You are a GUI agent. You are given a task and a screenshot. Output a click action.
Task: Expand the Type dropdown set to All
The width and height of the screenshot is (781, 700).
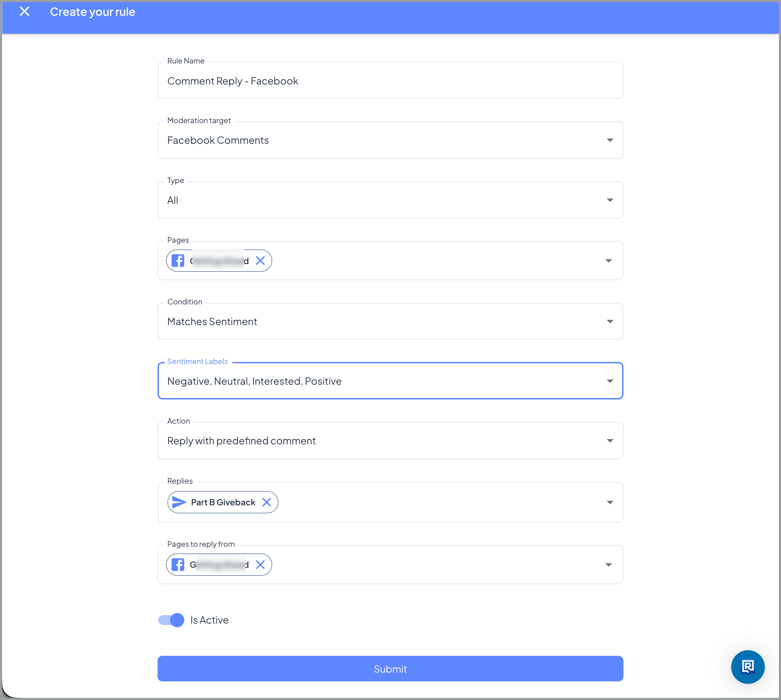[x=390, y=200]
